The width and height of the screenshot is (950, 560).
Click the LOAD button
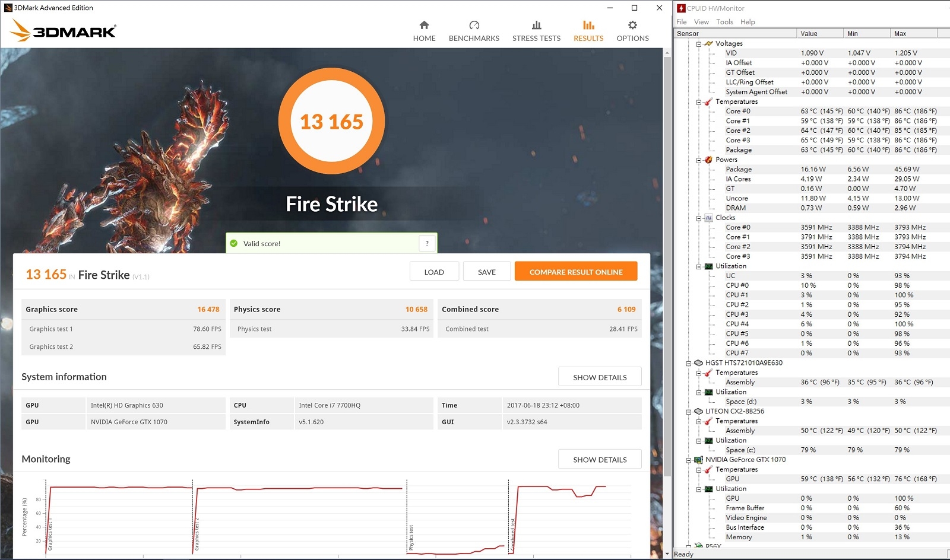434,272
